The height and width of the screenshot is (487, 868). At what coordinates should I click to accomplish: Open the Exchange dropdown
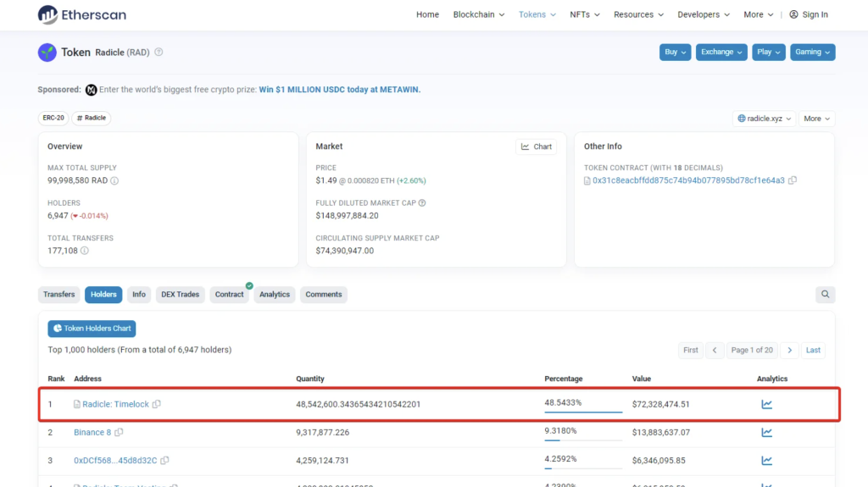[721, 52]
